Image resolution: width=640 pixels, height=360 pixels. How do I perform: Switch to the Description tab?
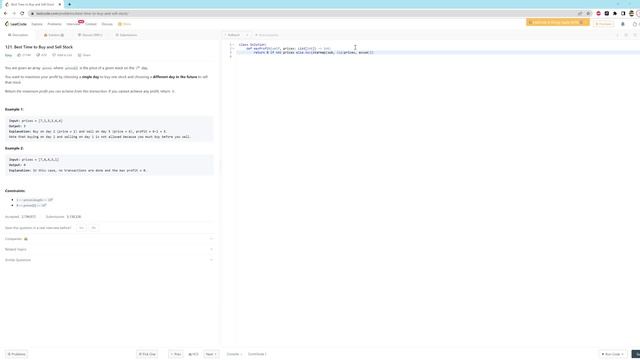click(18, 35)
